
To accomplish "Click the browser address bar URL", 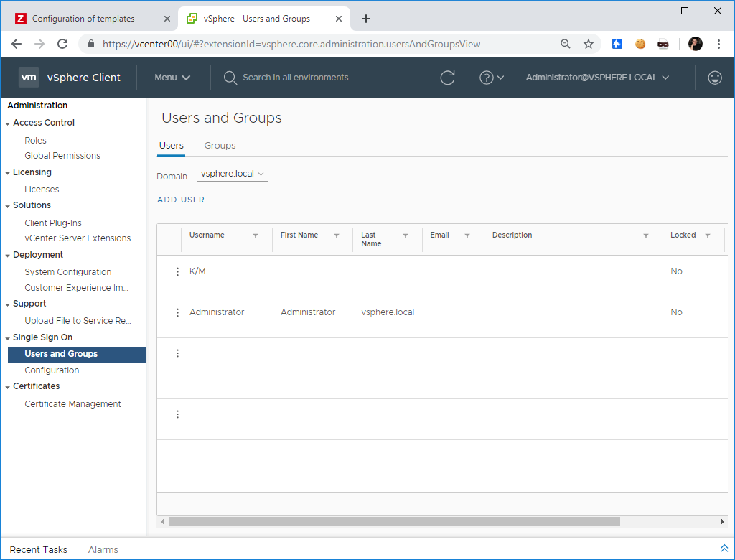I will [x=291, y=44].
